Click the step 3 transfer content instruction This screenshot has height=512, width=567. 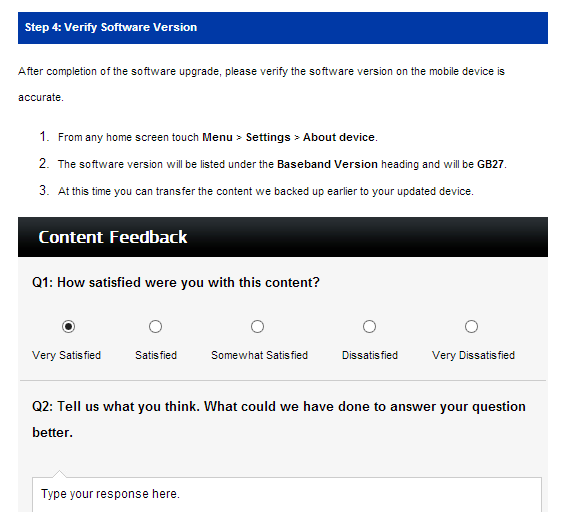click(266, 191)
